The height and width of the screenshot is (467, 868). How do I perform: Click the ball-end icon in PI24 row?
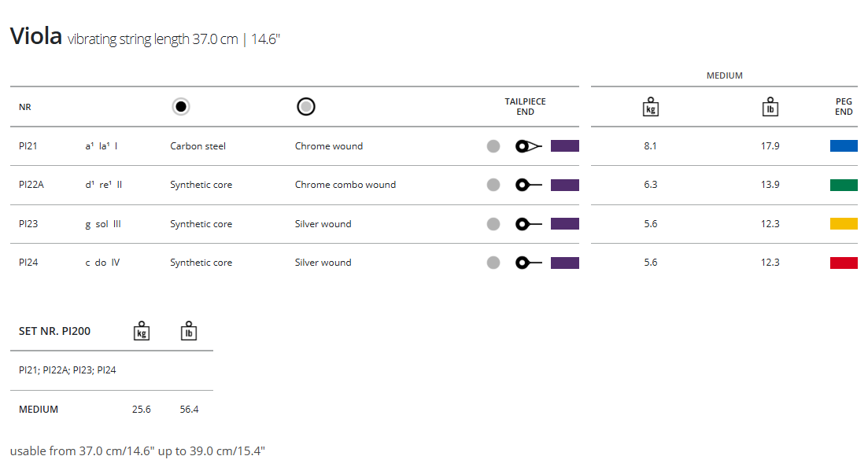[528, 263]
